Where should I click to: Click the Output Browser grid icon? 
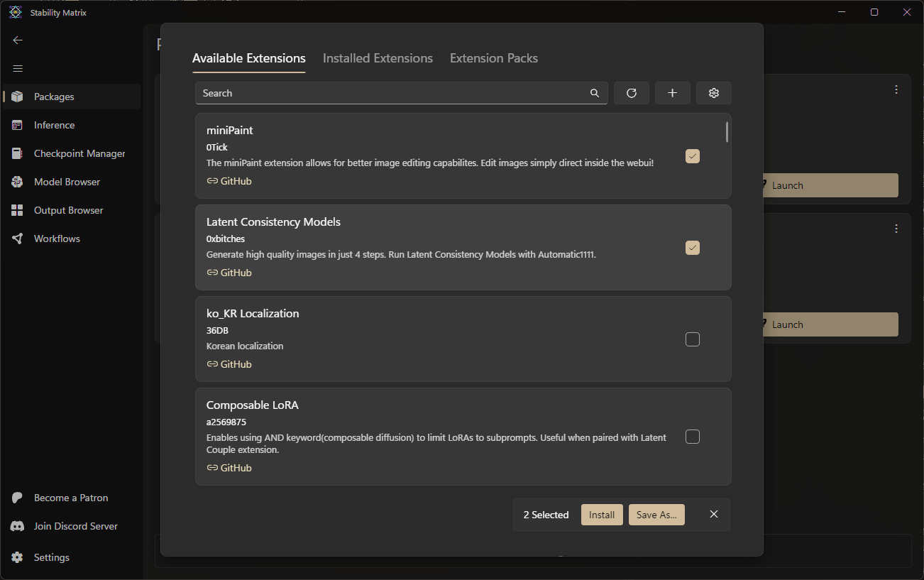click(18, 210)
